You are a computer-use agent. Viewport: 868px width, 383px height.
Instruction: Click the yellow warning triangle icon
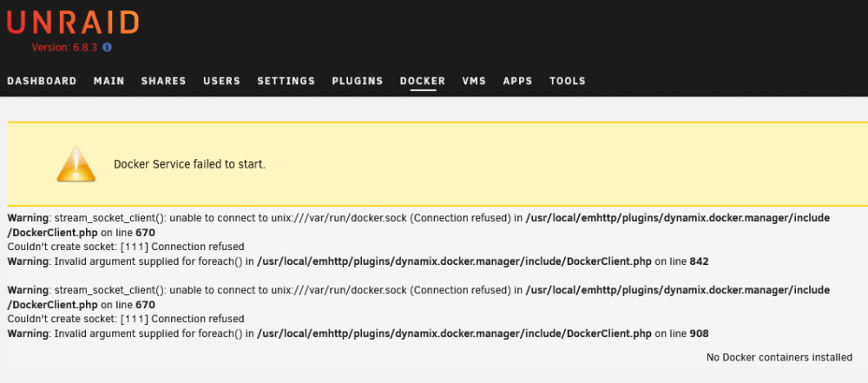pos(76,164)
